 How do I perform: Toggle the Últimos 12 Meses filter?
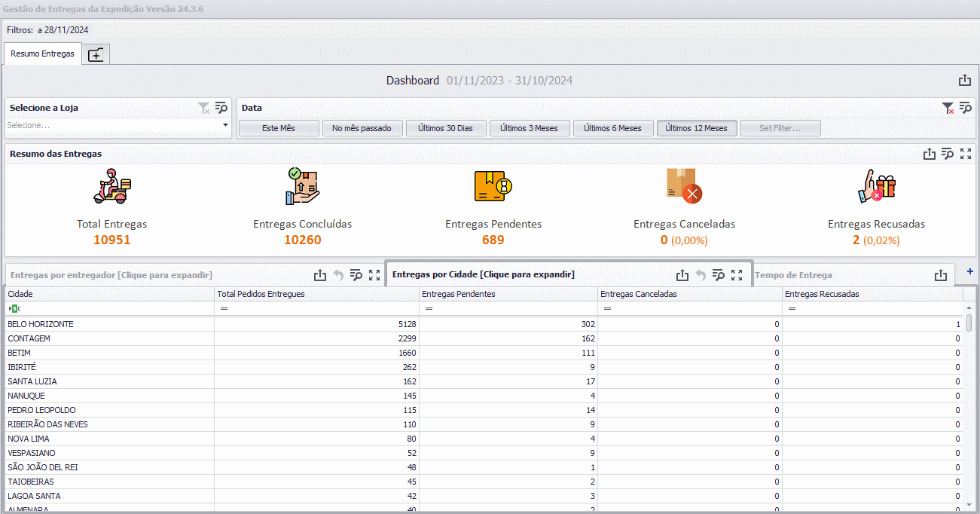click(x=697, y=128)
